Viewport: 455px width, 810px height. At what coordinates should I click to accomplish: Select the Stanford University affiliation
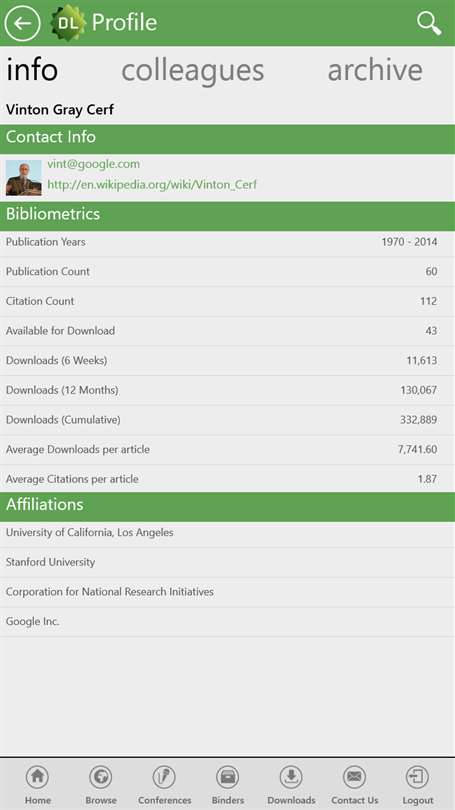227,562
